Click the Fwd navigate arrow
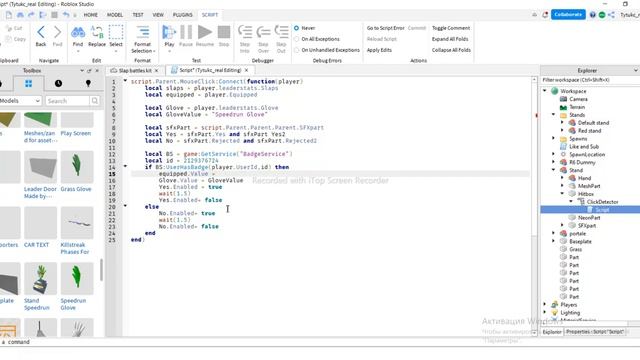Image resolution: width=640 pixels, height=360 pixels. tap(58, 33)
